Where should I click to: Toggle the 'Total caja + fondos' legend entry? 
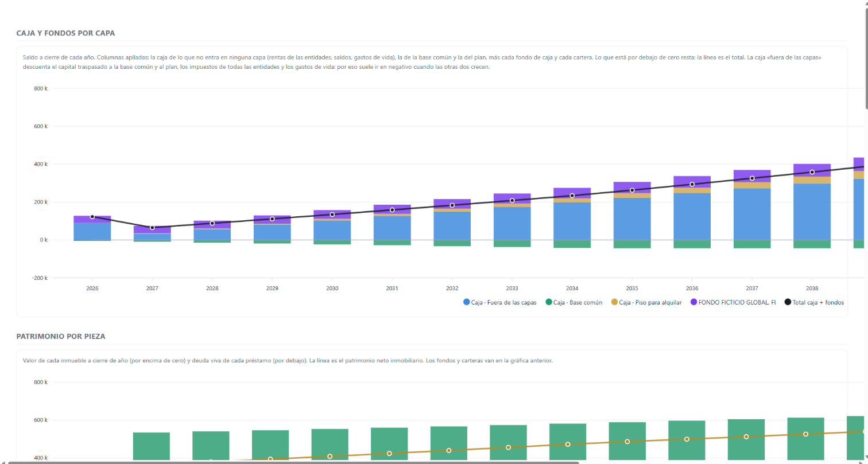click(x=814, y=302)
